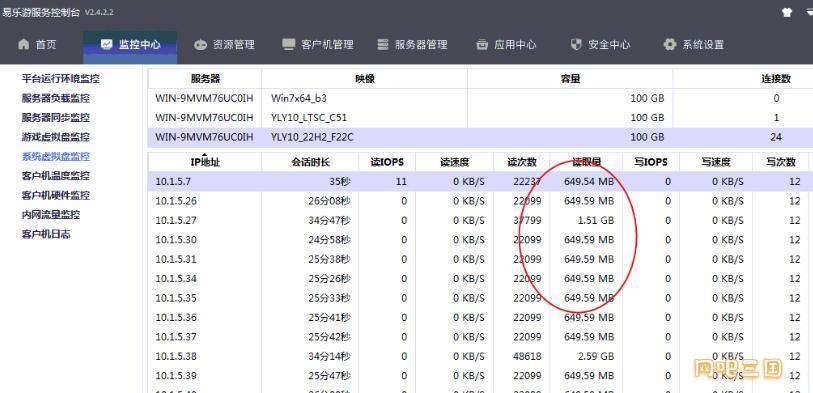813x393 pixels.
Task: Switch to 客户机管理 tab
Action: pyautogui.click(x=318, y=45)
